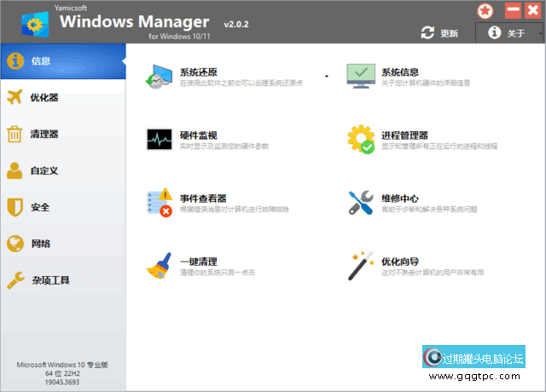
Task: Select the Information (信息) sidebar tab
Action: point(62,61)
